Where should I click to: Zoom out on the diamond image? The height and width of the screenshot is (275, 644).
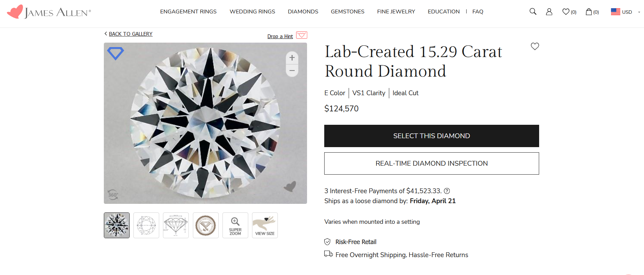[292, 71]
